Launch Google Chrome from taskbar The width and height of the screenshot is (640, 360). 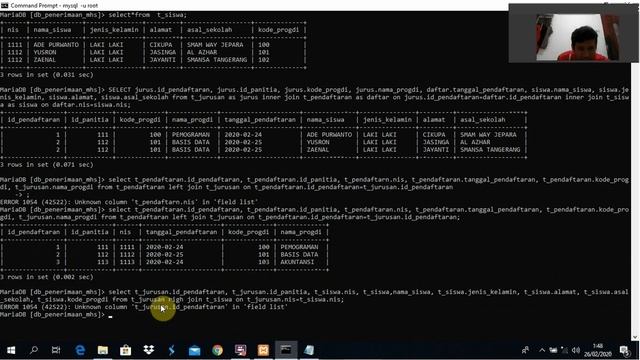point(217,350)
